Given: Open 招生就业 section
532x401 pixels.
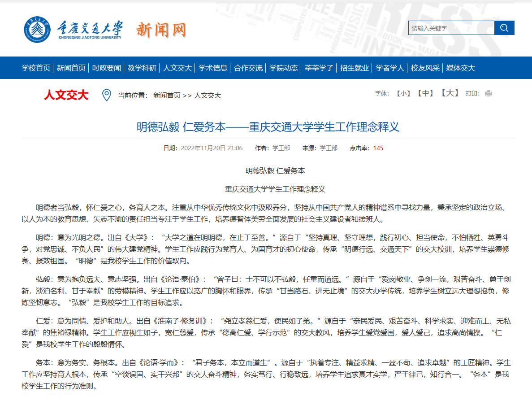Looking at the screenshot, I should (x=355, y=68).
